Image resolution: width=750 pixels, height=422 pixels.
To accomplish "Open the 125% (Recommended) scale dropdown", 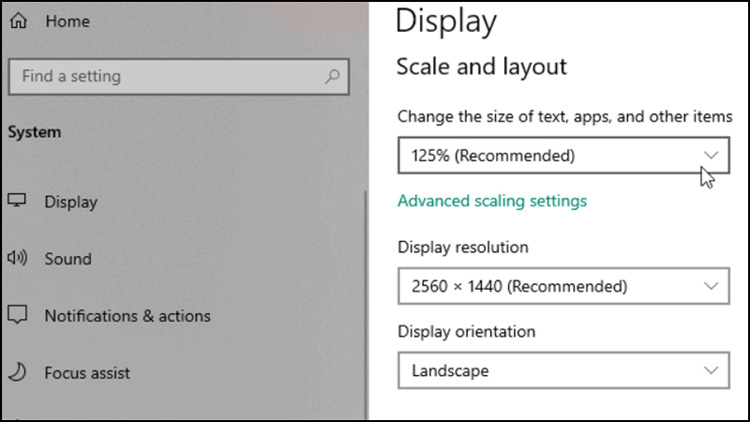I will point(563,155).
